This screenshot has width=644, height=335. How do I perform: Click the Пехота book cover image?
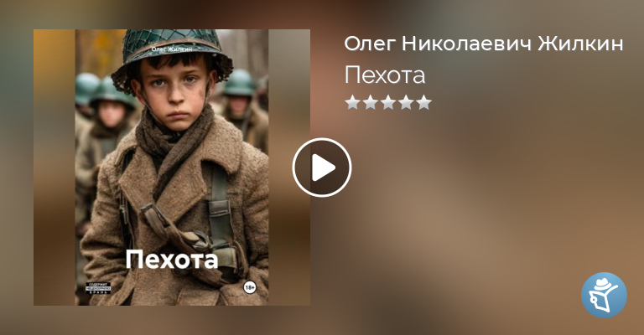[172, 167]
